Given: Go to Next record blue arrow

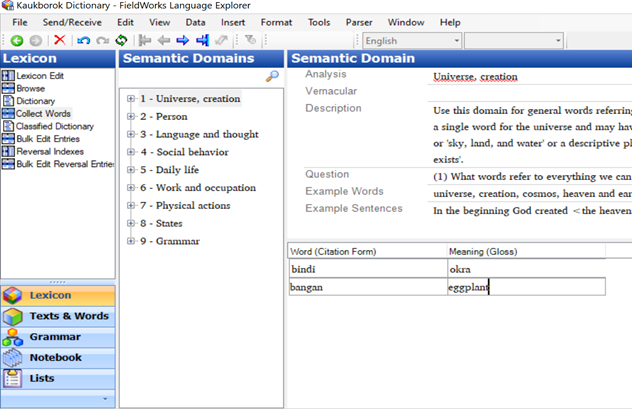Looking at the screenshot, I should (183, 40).
